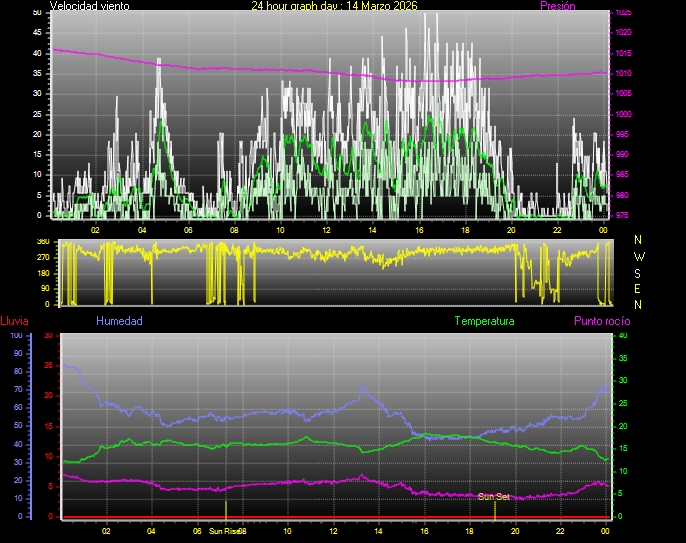Click the 975 pressure axis value

pyautogui.click(x=623, y=215)
